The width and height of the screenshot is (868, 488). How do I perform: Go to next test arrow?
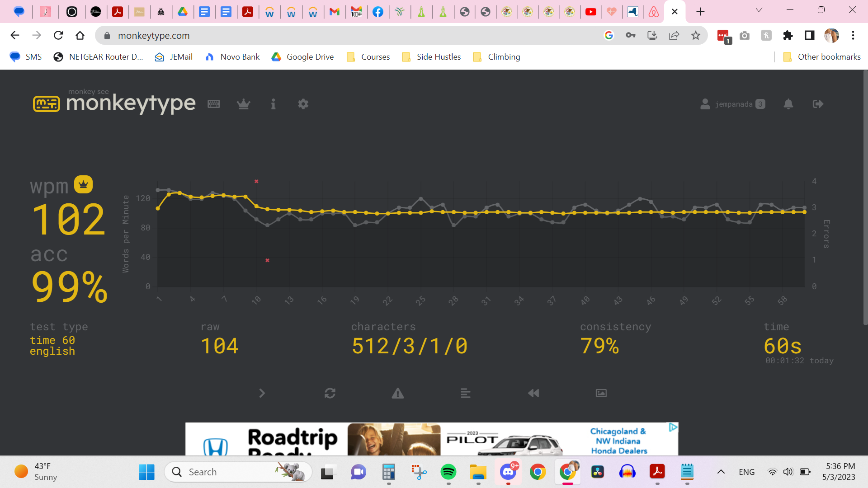(262, 393)
